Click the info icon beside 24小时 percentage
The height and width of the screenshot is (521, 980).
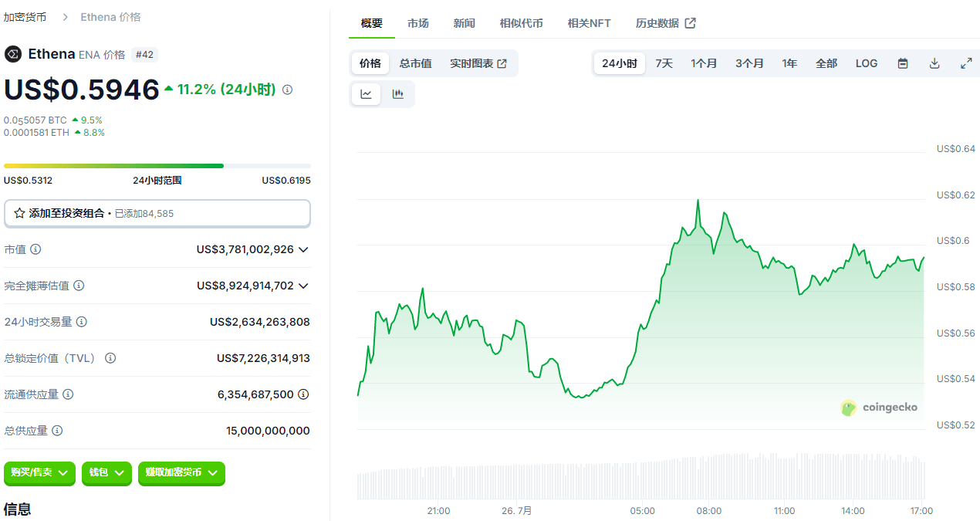[x=287, y=90]
